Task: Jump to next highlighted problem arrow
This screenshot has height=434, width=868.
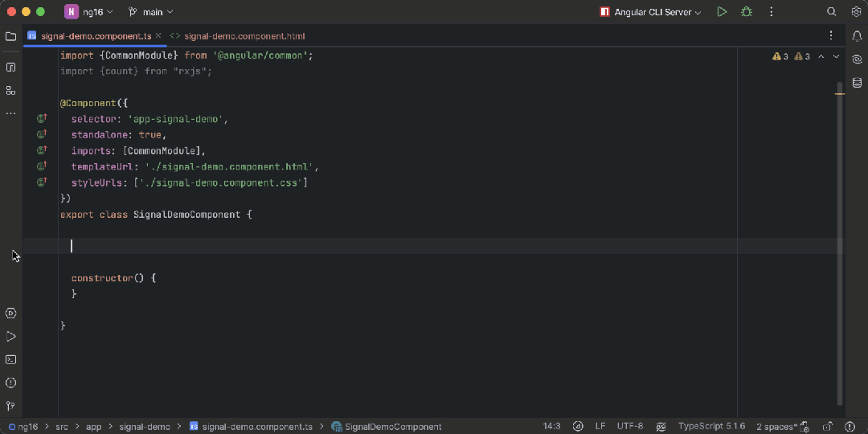Action: [x=836, y=57]
